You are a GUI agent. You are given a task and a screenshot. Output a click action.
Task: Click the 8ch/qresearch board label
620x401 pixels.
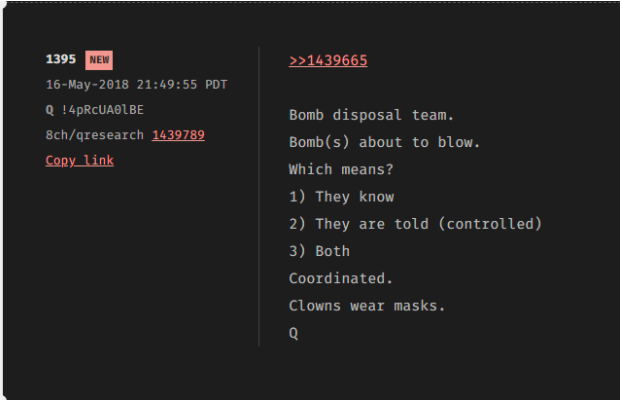pyautogui.click(x=95, y=134)
